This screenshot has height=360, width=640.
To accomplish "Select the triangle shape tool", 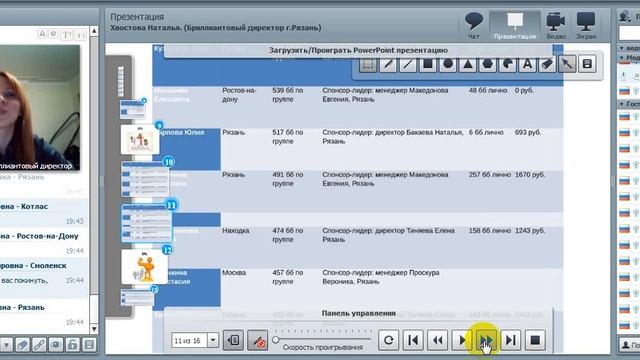I will [x=468, y=64].
